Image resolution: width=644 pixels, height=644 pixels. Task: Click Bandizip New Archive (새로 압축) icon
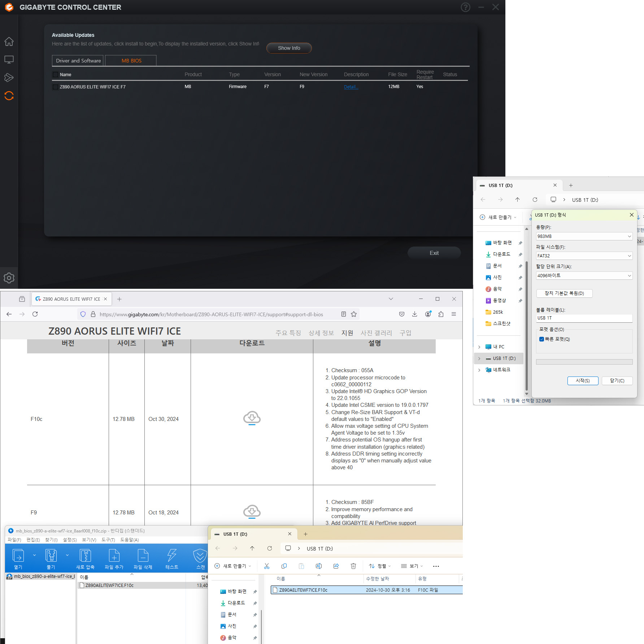click(85, 559)
